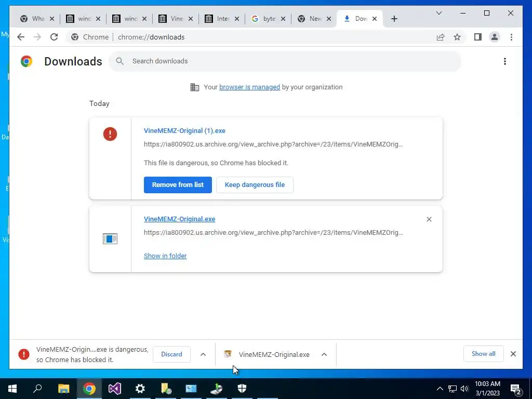This screenshot has width=532, height=399.
Task: Close the 'New' tab
Action: 328,19
